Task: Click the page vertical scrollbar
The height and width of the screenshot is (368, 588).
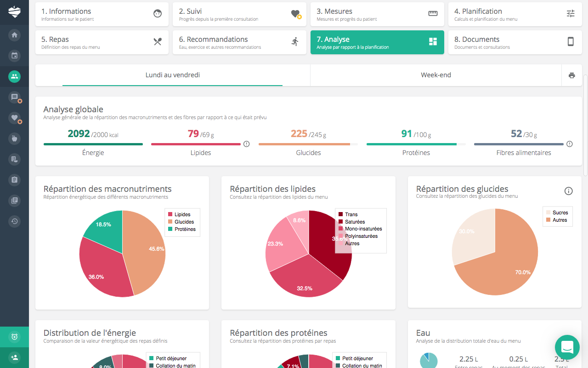Action: coord(585,125)
